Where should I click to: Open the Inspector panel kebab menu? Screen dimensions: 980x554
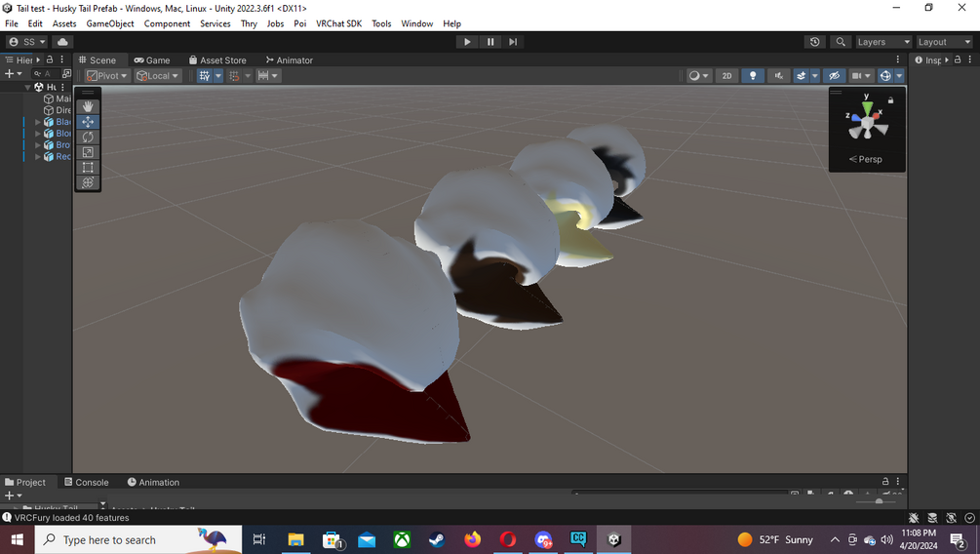[x=970, y=59]
